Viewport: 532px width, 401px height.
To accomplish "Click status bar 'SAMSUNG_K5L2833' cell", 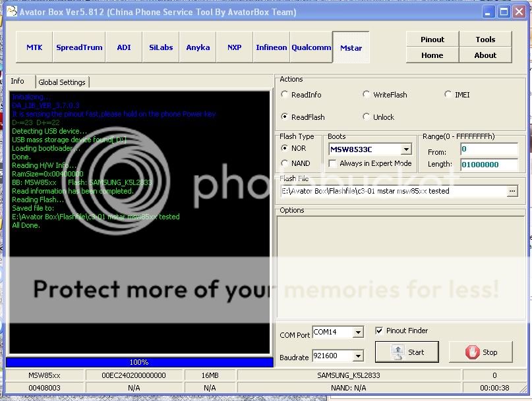I will coord(349,375).
